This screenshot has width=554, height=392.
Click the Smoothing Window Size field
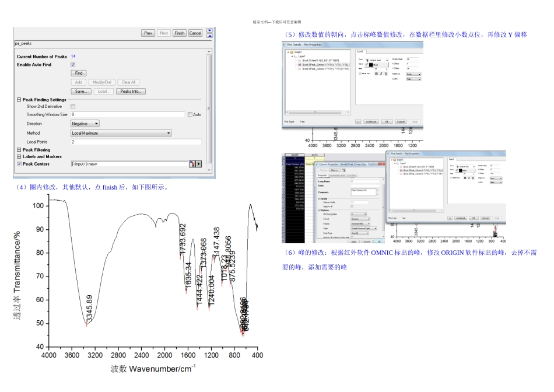pos(128,114)
